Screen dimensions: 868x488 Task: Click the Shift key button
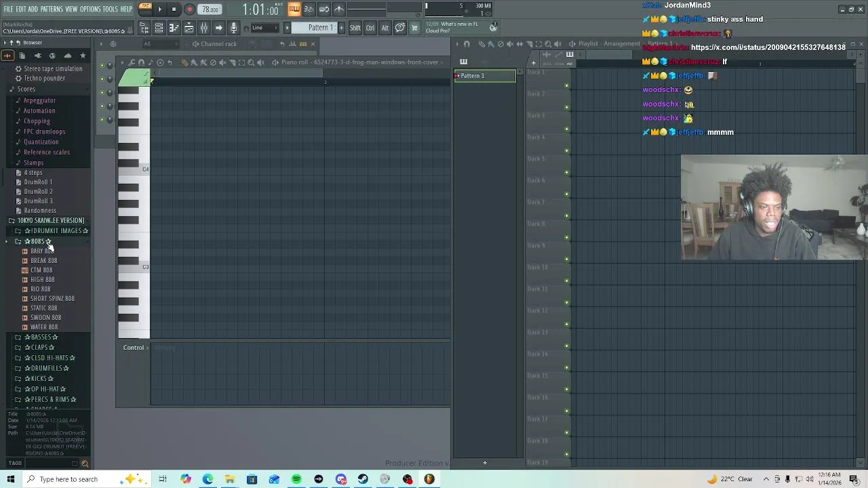tap(355, 28)
